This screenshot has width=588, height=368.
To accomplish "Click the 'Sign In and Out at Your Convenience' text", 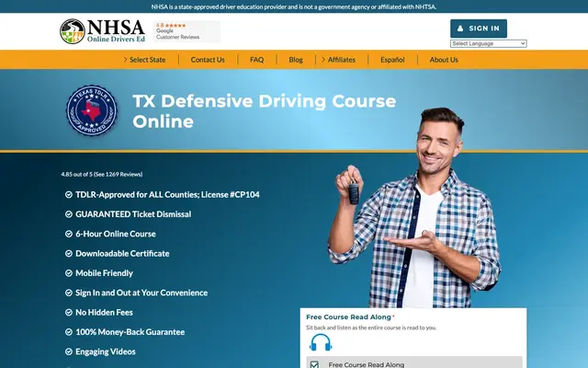I will tap(141, 293).
